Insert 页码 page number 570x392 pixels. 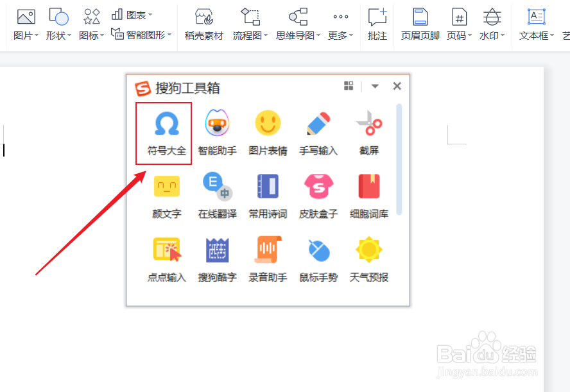click(x=459, y=24)
